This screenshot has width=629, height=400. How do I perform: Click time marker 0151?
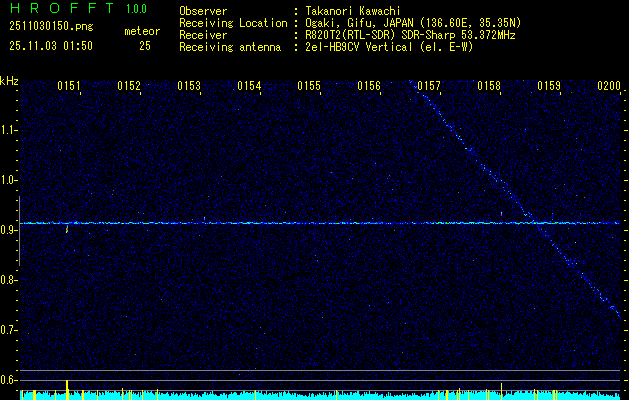[x=69, y=86]
